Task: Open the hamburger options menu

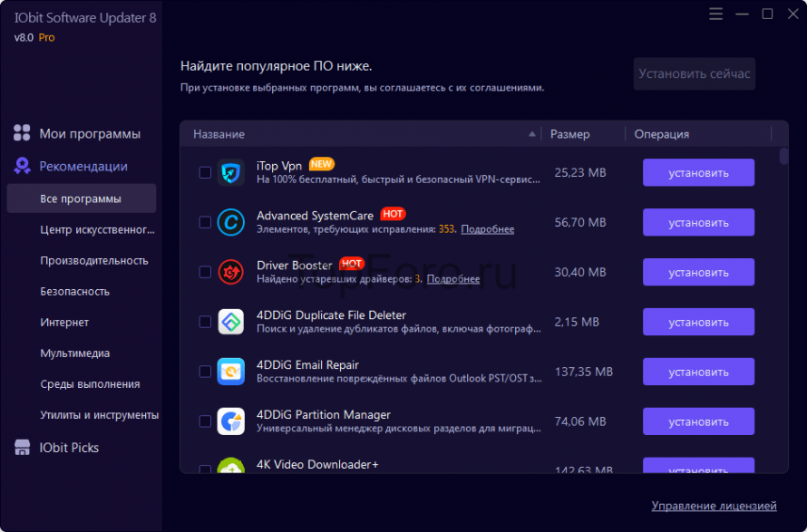Action: pos(716,14)
